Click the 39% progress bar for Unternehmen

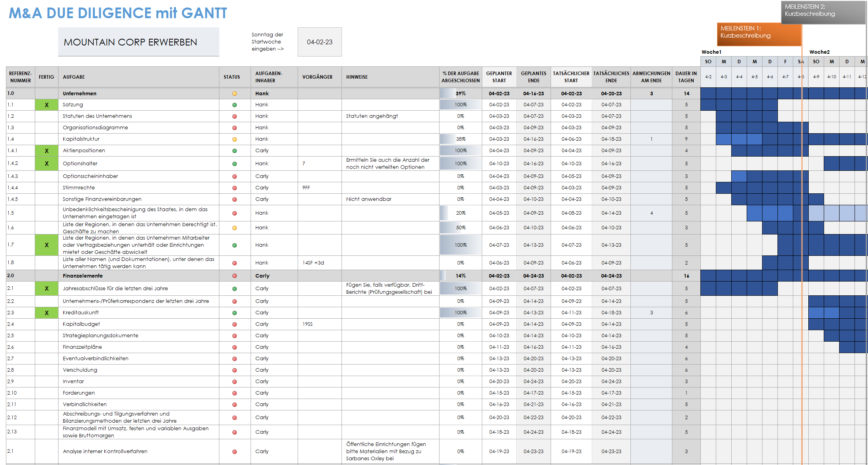pyautogui.click(x=460, y=94)
